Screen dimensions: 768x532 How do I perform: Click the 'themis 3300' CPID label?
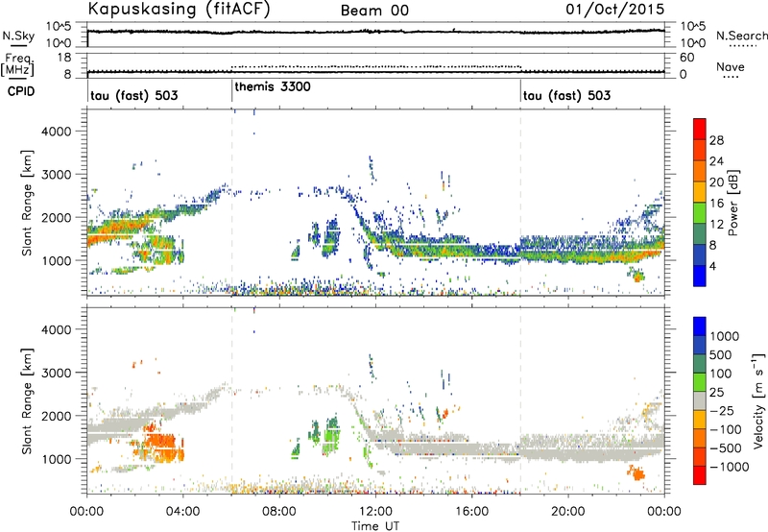pyautogui.click(x=273, y=86)
